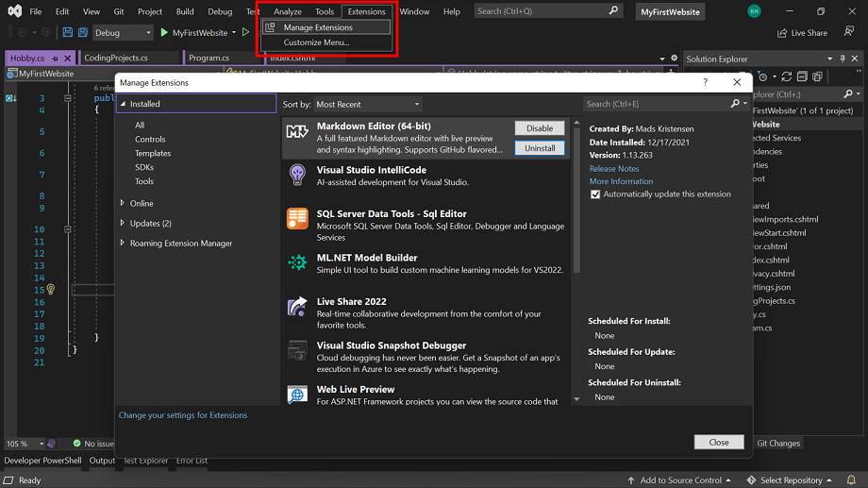Viewport: 868px width, 488px height.
Task: Click the ML.NET Model Builder icon
Action: (297, 262)
